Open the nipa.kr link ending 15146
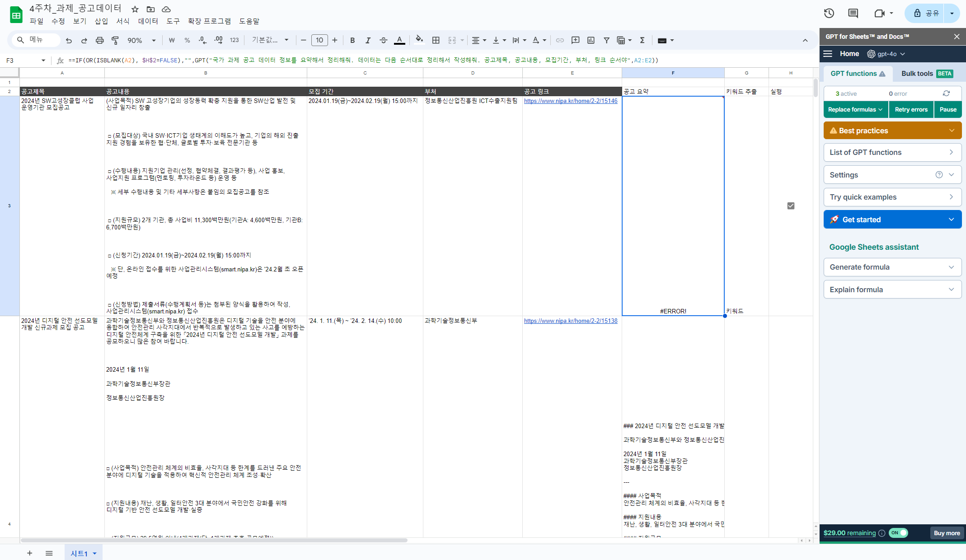The image size is (966, 560). 570,101
